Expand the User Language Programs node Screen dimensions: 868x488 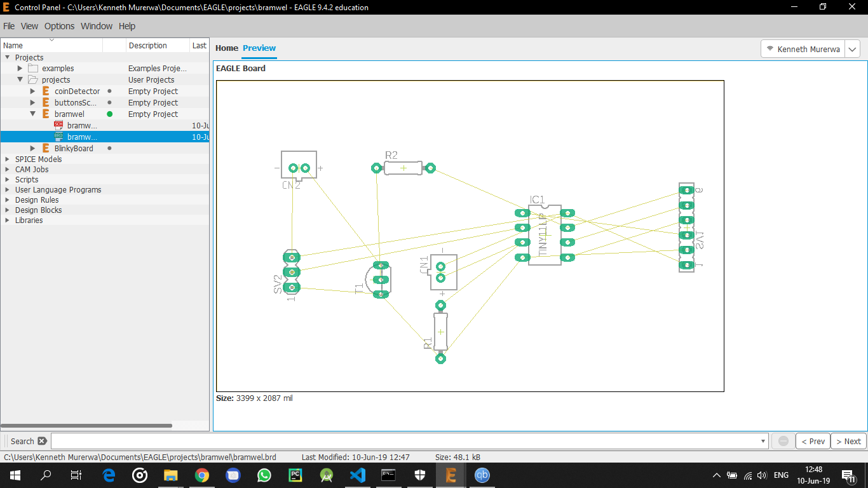pos(7,189)
